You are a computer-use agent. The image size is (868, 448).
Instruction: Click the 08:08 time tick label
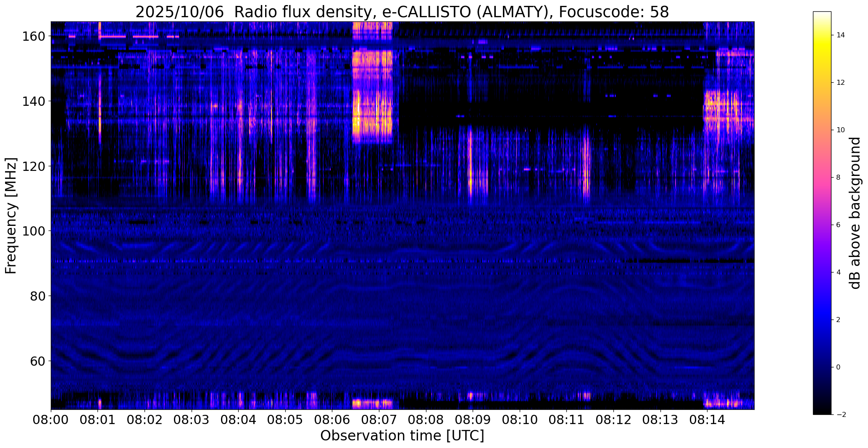coord(426,419)
